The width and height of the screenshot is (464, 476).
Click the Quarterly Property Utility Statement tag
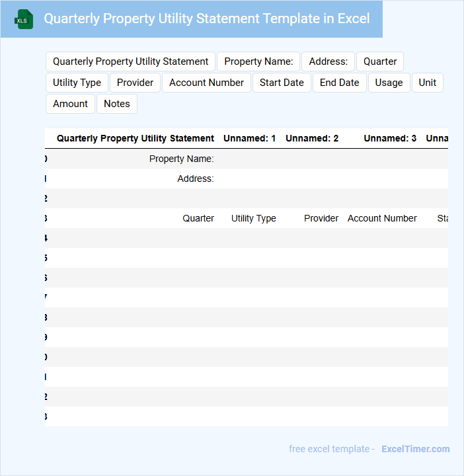coord(130,61)
